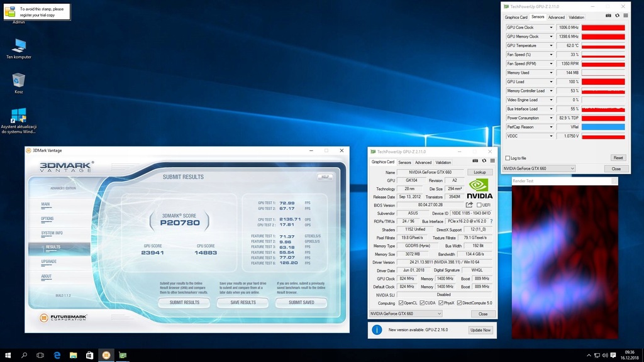This screenshot has height=362, width=644.
Task: Click screenshot camera icon in GPU-Z Sensors window
Action: (x=608, y=16)
